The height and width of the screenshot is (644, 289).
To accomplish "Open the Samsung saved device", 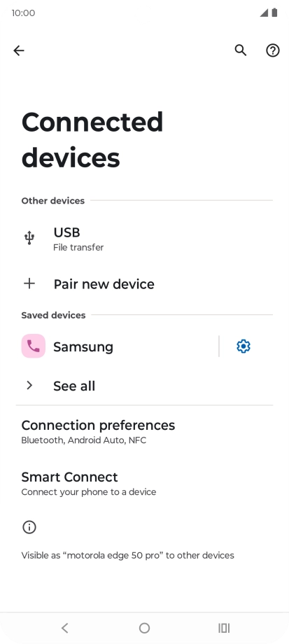I will pyautogui.click(x=117, y=346).
